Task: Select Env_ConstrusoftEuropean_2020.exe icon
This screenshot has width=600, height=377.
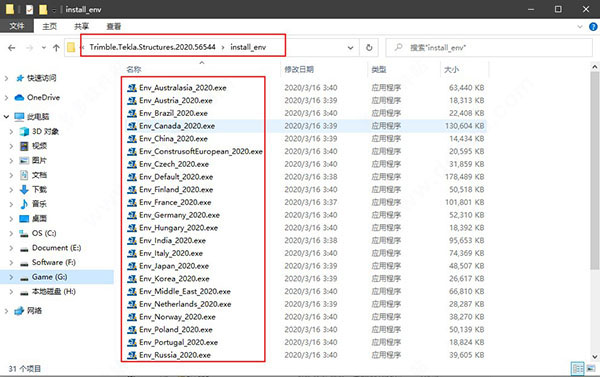Action: pos(132,151)
